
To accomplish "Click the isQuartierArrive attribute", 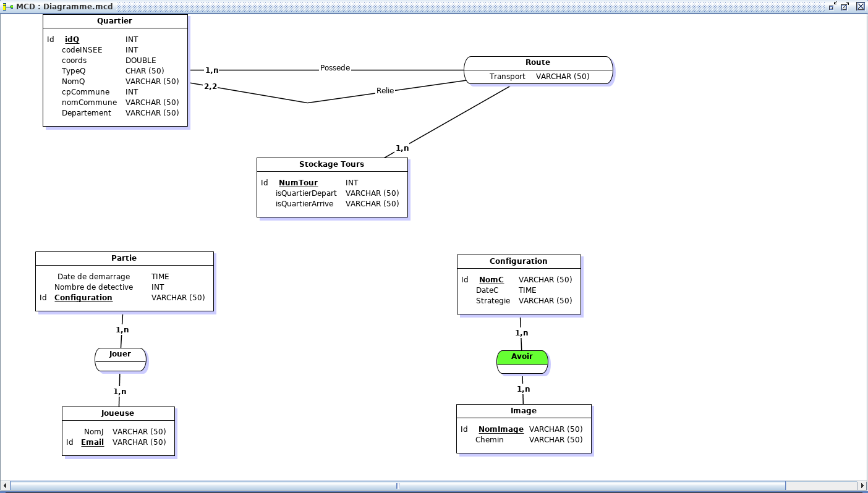I will click(304, 204).
